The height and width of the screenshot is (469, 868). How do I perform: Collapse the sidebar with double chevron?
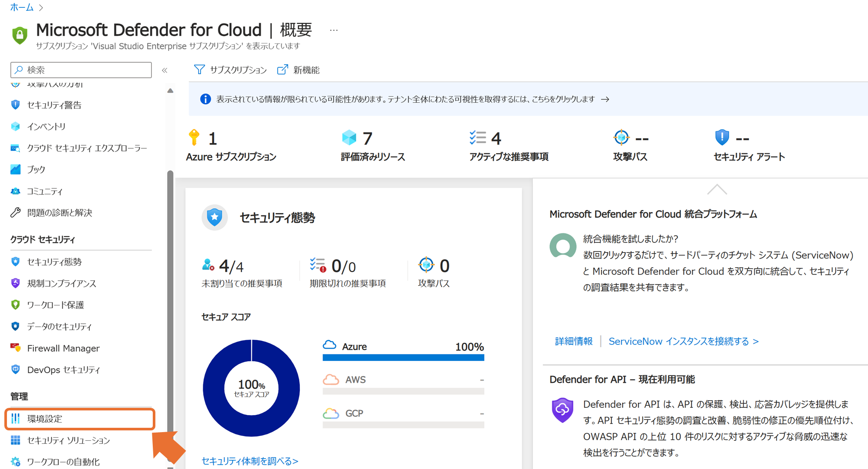(164, 70)
